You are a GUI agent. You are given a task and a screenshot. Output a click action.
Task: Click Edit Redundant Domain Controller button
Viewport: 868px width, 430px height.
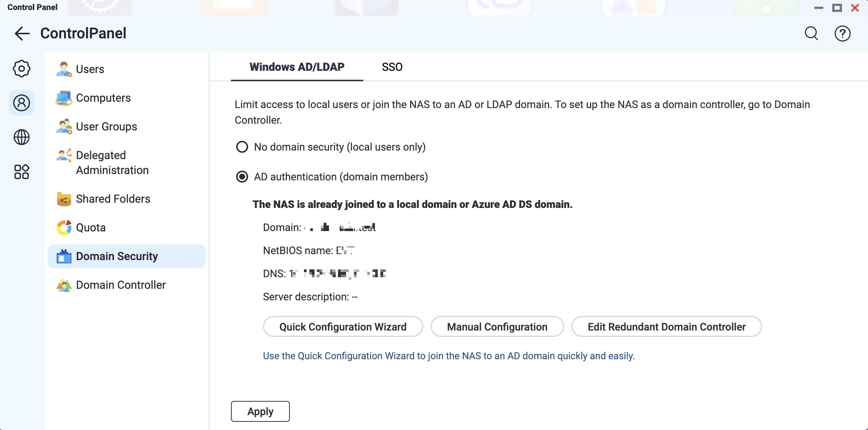(x=666, y=327)
